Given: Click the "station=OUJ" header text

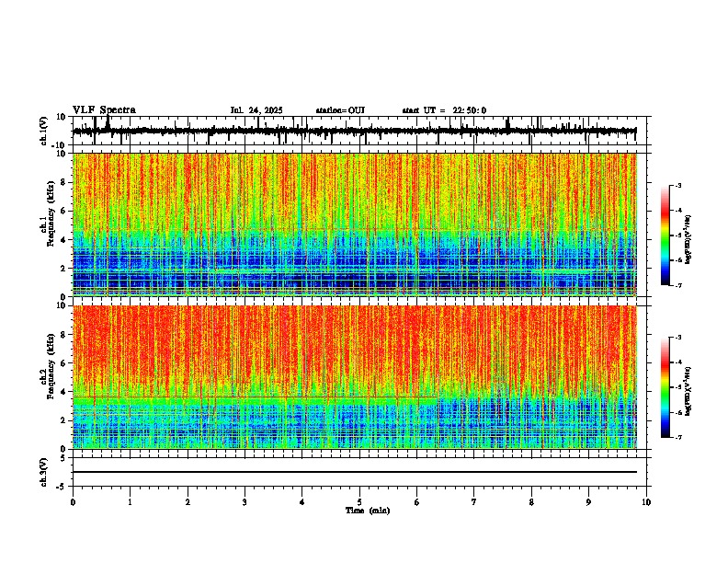Looking at the screenshot, I should [x=340, y=110].
